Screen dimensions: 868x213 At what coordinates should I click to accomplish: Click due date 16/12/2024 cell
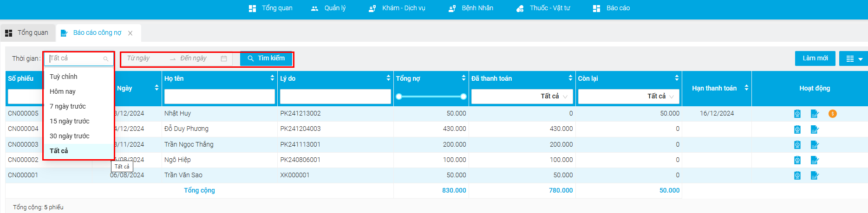tap(717, 114)
